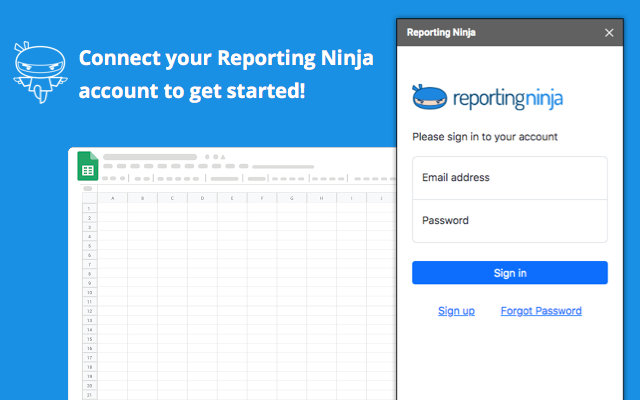Select column D header in spreadsheet
Screen dimensions: 640x400
(202, 198)
